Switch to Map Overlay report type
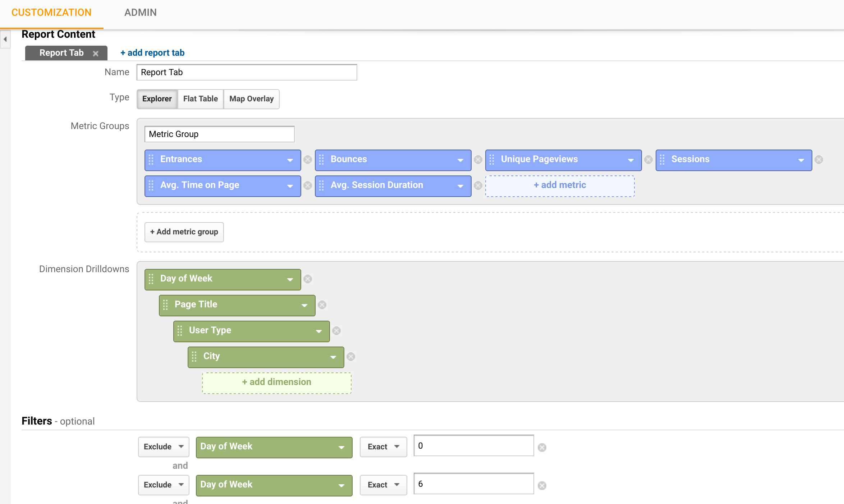Image resolution: width=844 pixels, height=504 pixels. tap(250, 98)
